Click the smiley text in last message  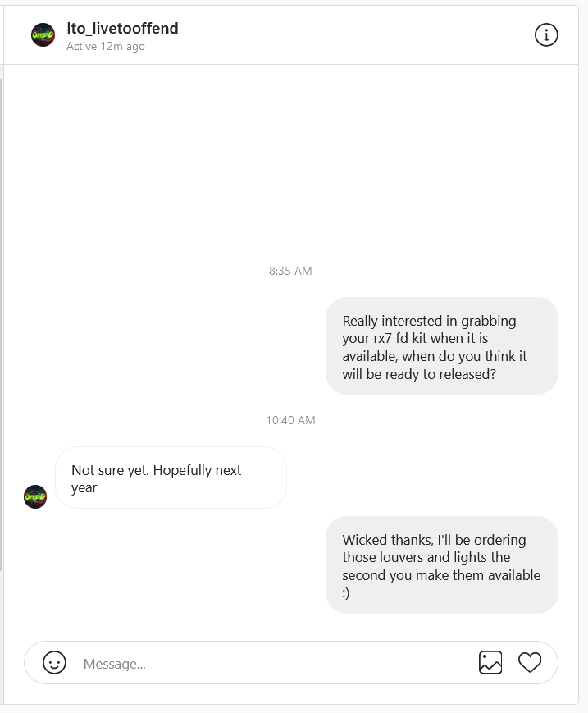(x=346, y=593)
